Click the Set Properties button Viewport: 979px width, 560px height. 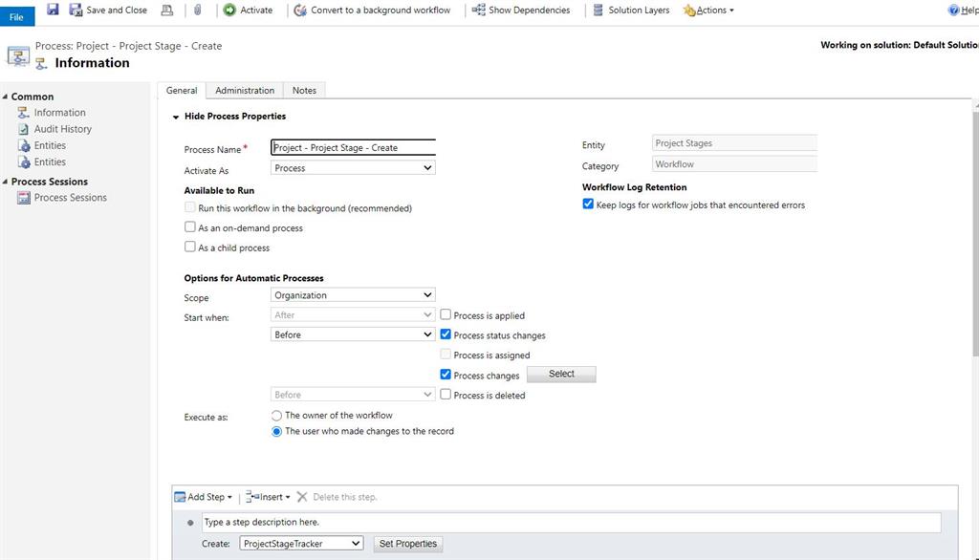[408, 544]
